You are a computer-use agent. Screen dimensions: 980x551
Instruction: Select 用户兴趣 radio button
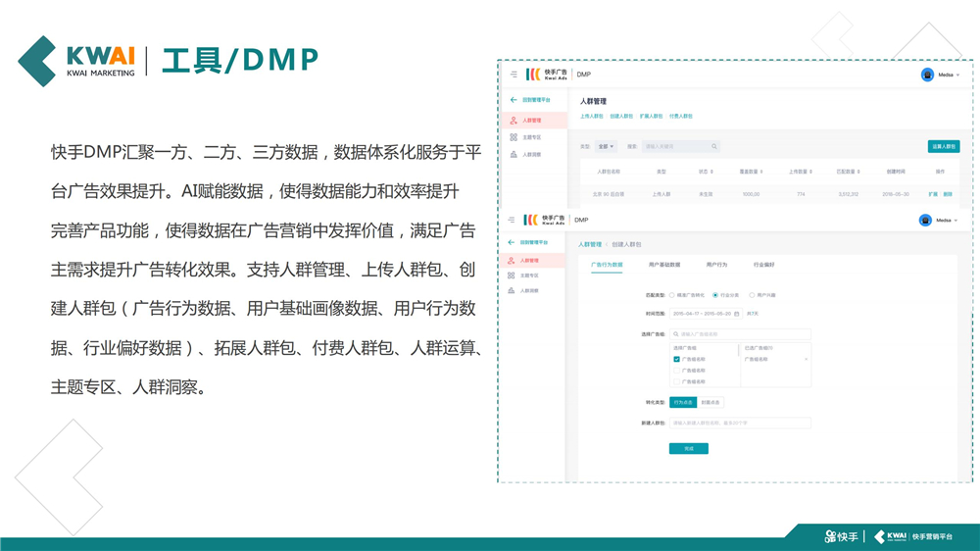click(x=752, y=295)
